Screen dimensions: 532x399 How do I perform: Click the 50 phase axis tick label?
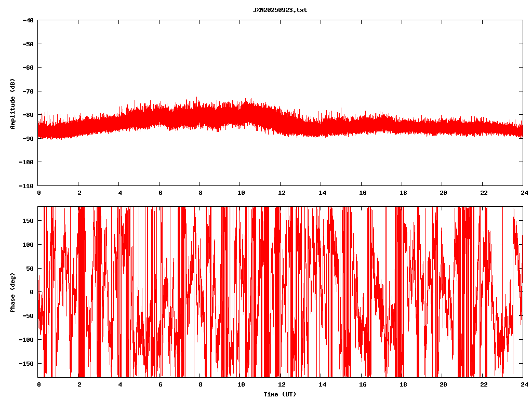click(30, 269)
